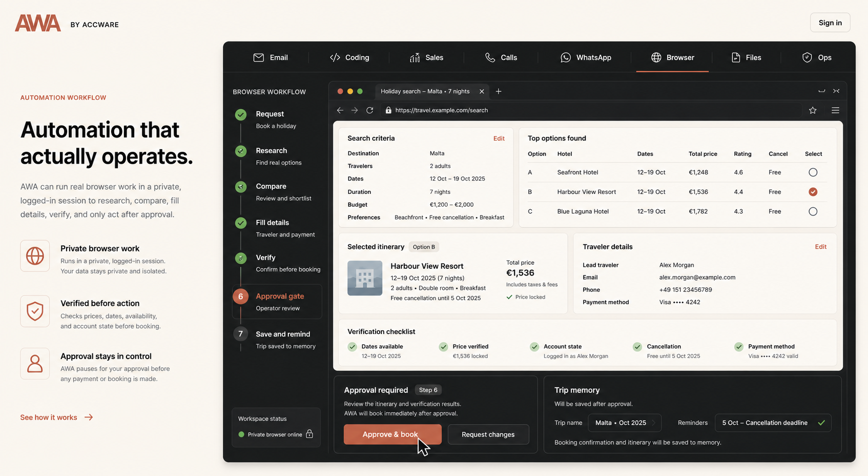Image resolution: width=868 pixels, height=476 pixels.
Task: Click the Option B itinerary badge
Action: pos(424,247)
